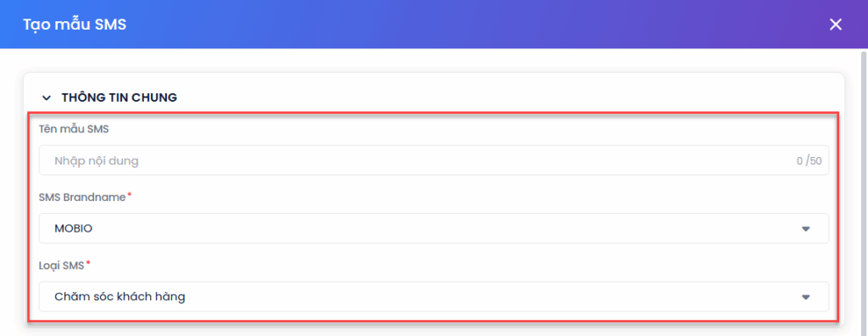The image size is (868, 336).
Task: Click the Loại SMS label
Action: pyautogui.click(x=61, y=266)
